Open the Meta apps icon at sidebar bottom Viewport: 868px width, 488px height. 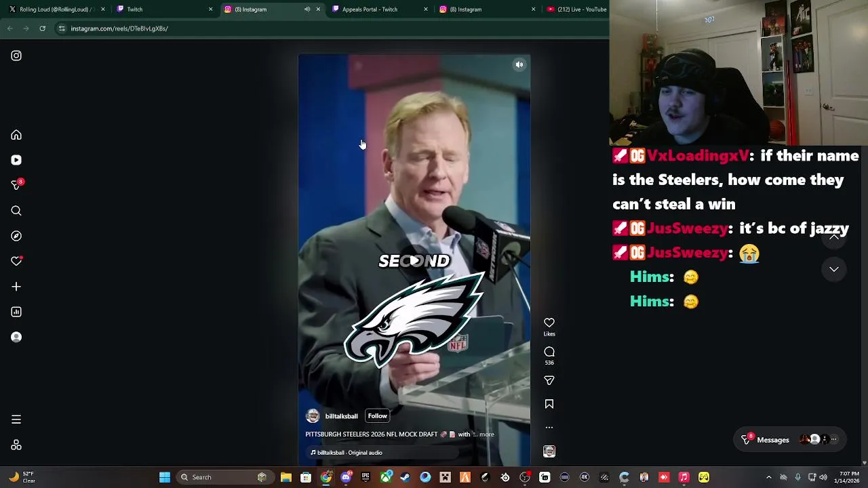16,445
